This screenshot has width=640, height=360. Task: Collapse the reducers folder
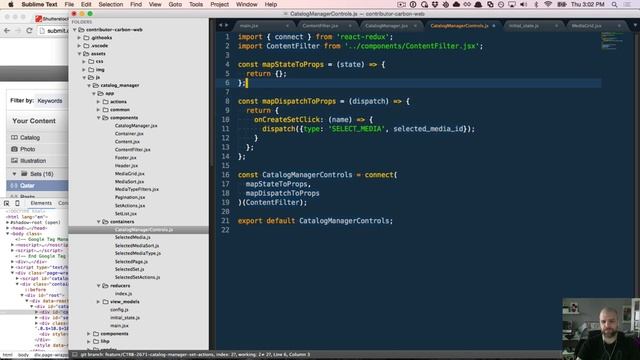(x=98, y=286)
